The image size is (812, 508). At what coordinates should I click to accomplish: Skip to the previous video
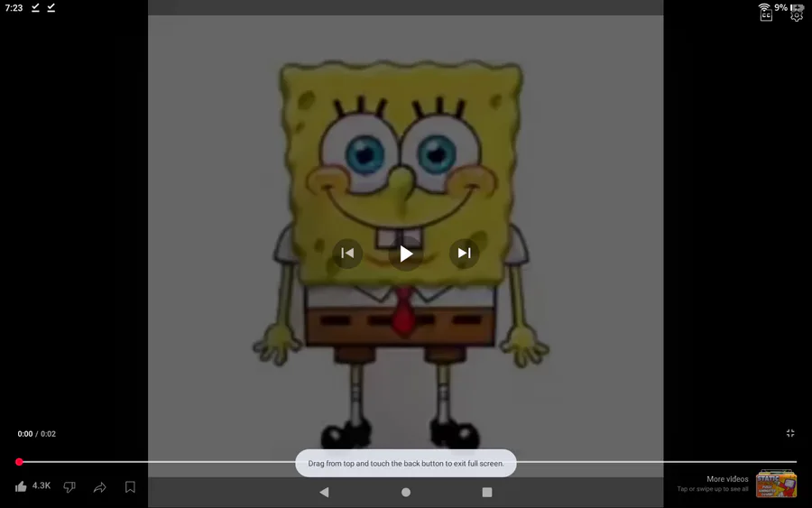pyautogui.click(x=347, y=254)
